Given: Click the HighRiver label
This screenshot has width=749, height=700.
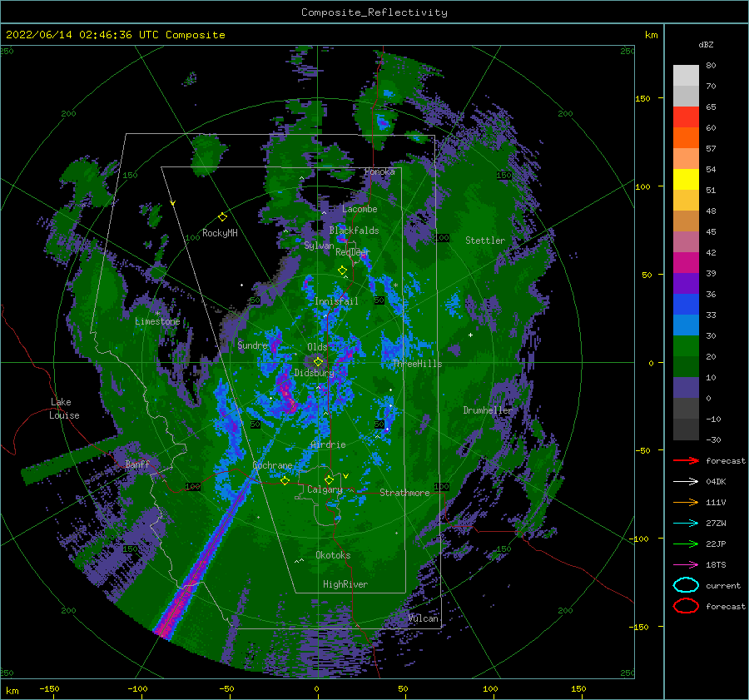Looking at the screenshot, I should [345, 584].
